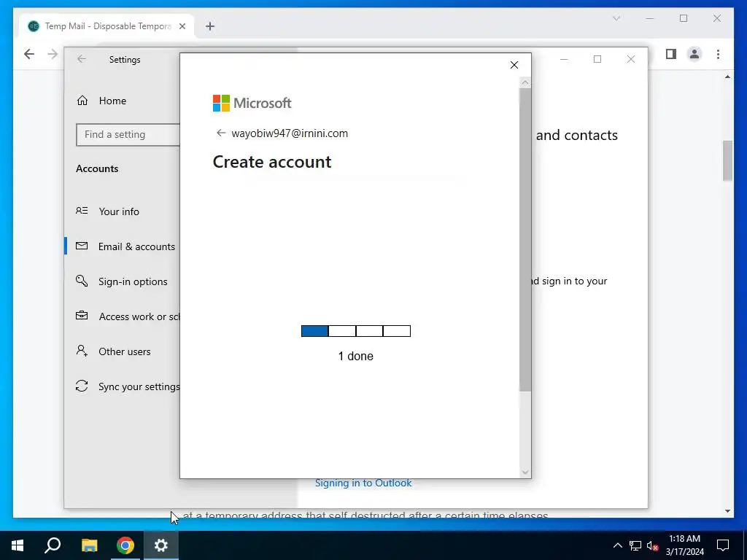Focus the Find a setting search box
The image size is (747, 560).
pyautogui.click(x=128, y=134)
